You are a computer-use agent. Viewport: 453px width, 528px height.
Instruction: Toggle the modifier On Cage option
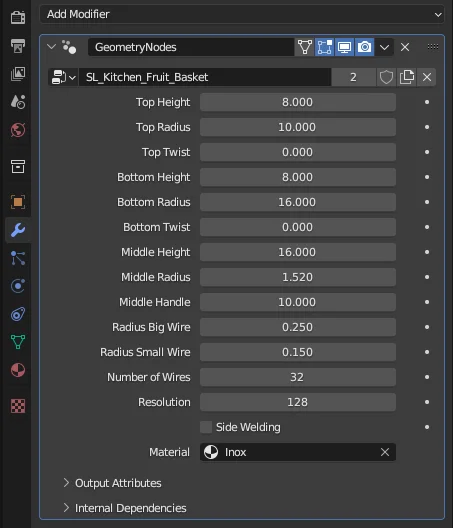pyautogui.click(x=304, y=47)
